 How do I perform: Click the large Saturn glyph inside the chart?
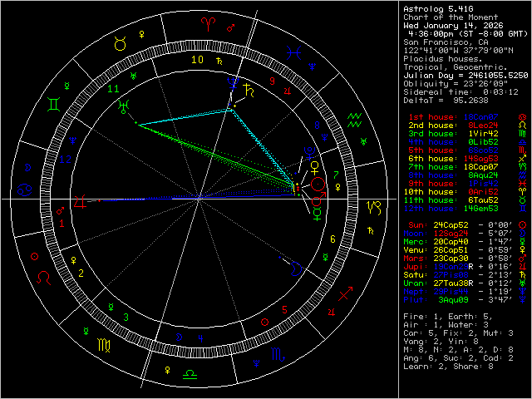pos(249,91)
